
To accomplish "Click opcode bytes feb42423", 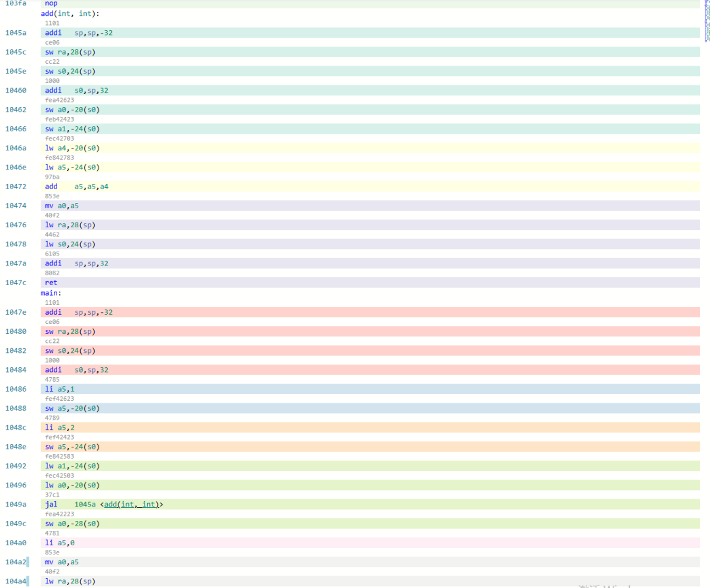I will (x=59, y=120).
